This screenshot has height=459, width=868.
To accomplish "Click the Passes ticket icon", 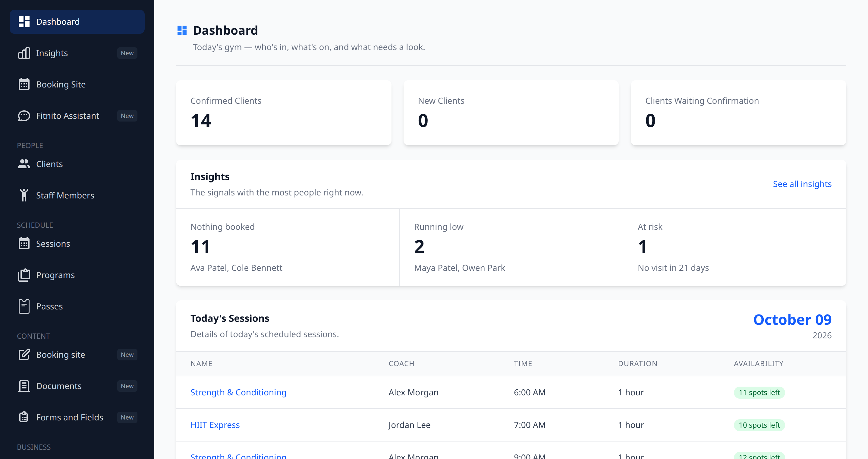I will pos(24,306).
